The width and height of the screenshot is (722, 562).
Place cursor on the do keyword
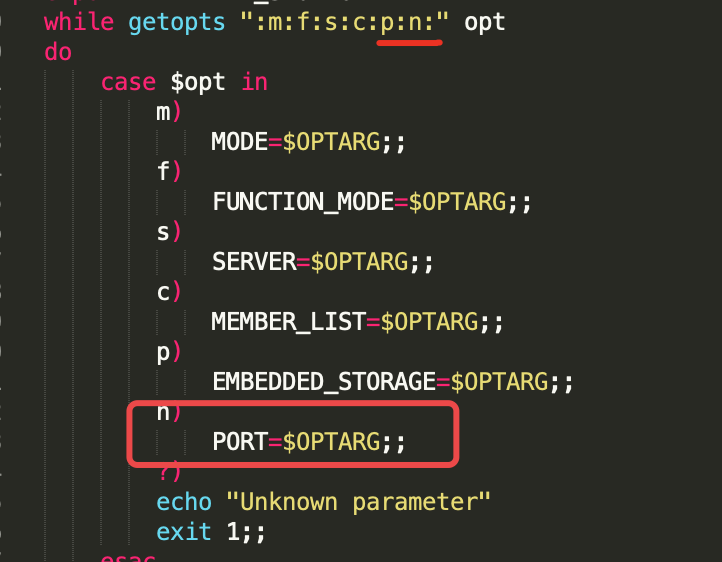click(58, 52)
